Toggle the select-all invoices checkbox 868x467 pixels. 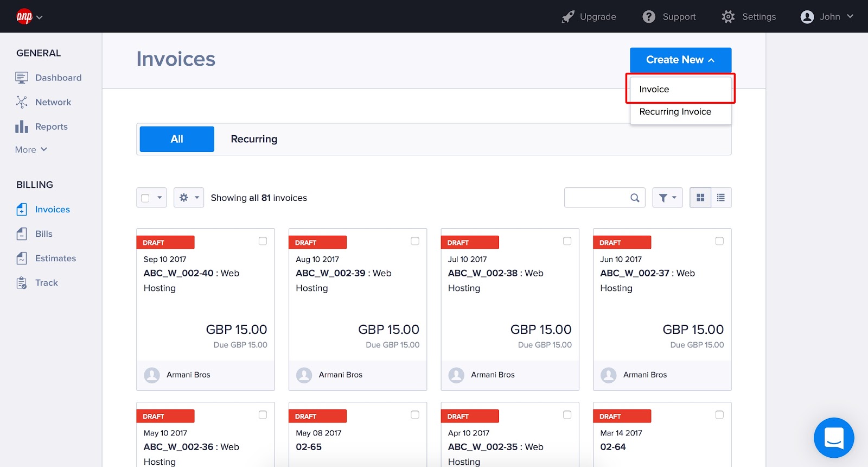(x=145, y=198)
